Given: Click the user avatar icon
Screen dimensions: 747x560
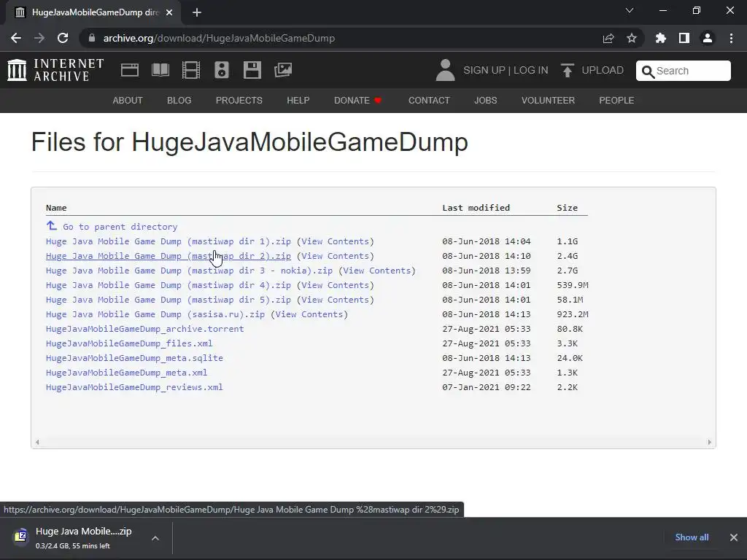Looking at the screenshot, I should (446, 70).
